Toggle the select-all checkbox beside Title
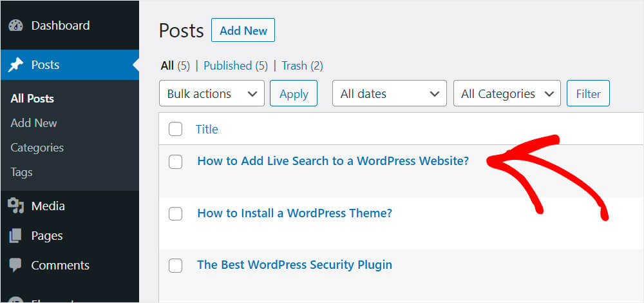This screenshot has height=303, width=644. pyautogui.click(x=175, y=130)
